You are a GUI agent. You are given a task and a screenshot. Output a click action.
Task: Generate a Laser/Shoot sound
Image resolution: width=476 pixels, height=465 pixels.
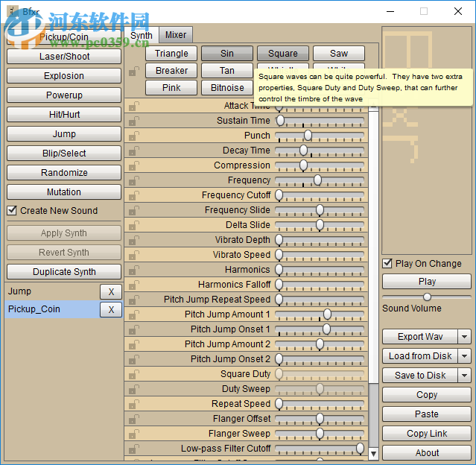click(64, 57)
